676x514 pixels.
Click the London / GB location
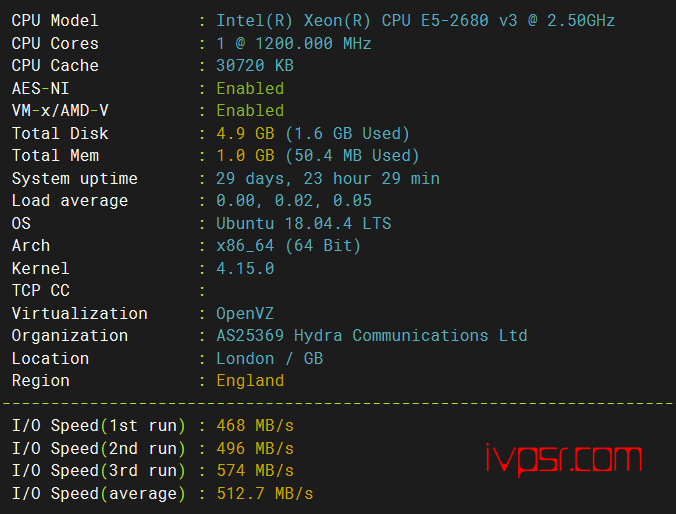(x=269, y=358)
